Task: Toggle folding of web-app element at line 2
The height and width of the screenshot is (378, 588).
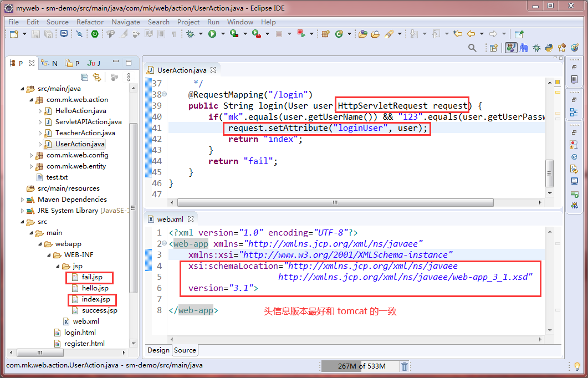Action: click(x=164, y=244)
